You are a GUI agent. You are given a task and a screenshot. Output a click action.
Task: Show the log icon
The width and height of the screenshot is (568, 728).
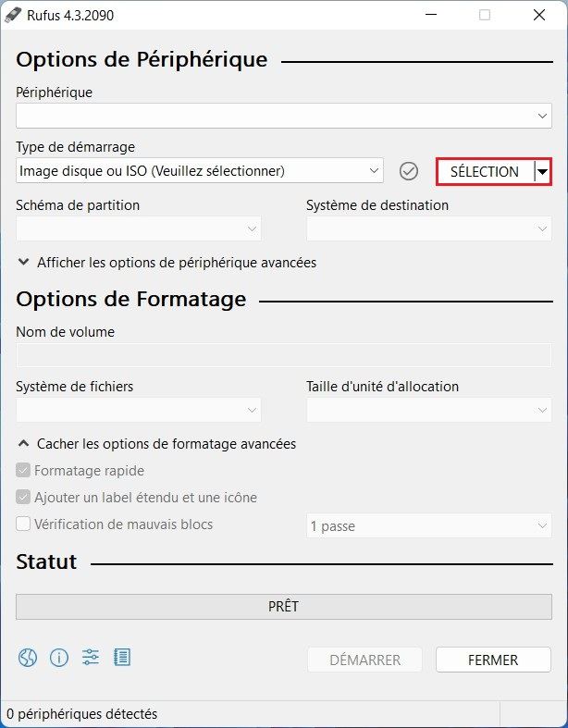tap(121, 658)
